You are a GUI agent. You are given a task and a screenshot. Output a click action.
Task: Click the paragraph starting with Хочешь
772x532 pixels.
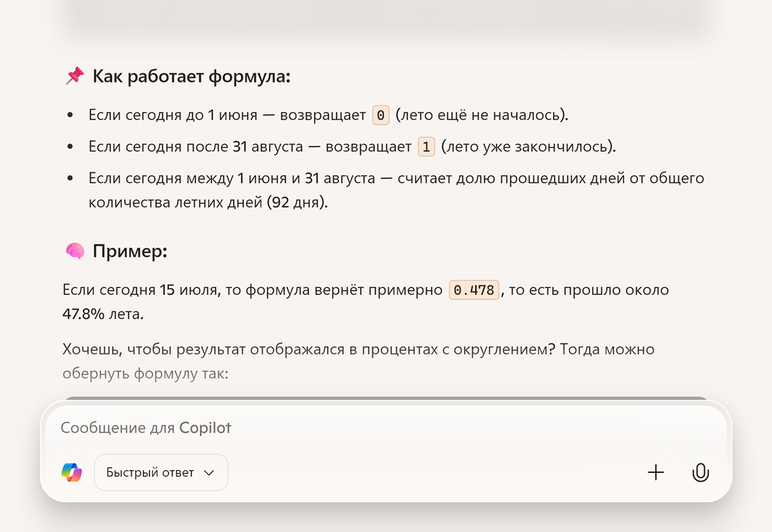[x=358, y=361]
